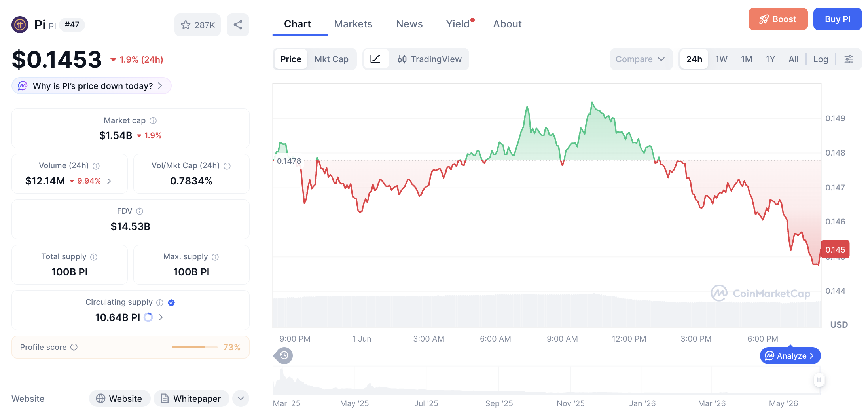Click the pause handle on range selector
The image size is (868, 414).
819,380
